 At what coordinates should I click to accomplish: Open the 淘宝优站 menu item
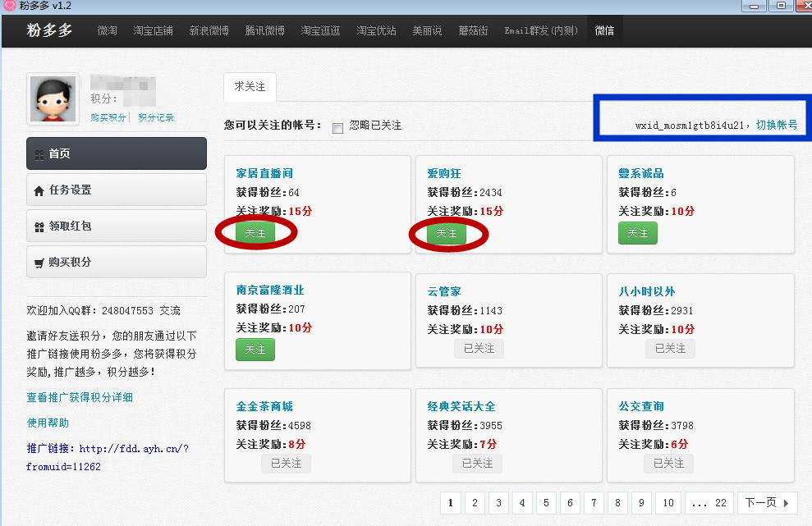coord(377,31)
